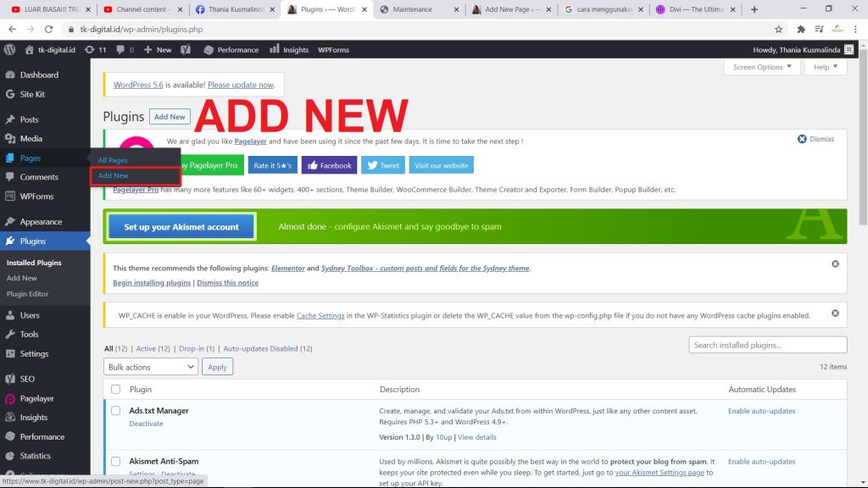Click the WPForms sidebar icon
This screenshot has height=488, width=868.
10,197
